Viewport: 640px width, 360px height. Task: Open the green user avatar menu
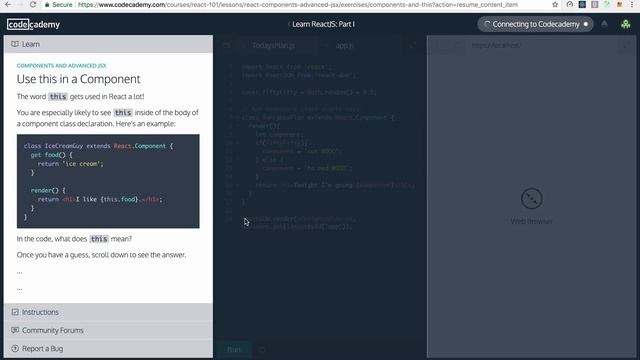pyautogui.click(x=625, y=24)
